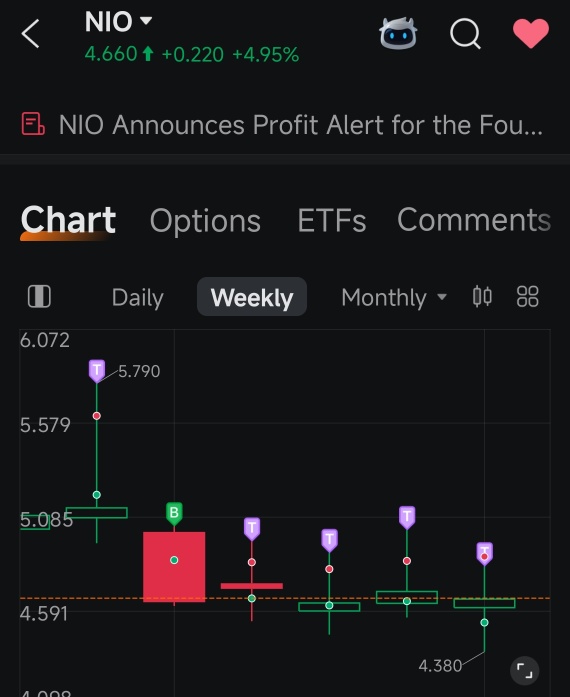The width and height of the screenshot is (570, 697).
Task: Open the four-square grid layout icon
Action: [528, 296]
